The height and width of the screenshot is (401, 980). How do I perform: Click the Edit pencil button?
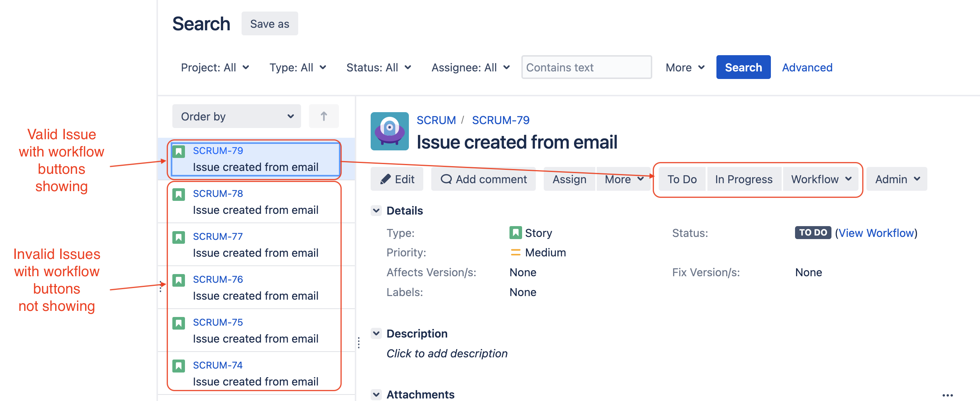[397, 179]
